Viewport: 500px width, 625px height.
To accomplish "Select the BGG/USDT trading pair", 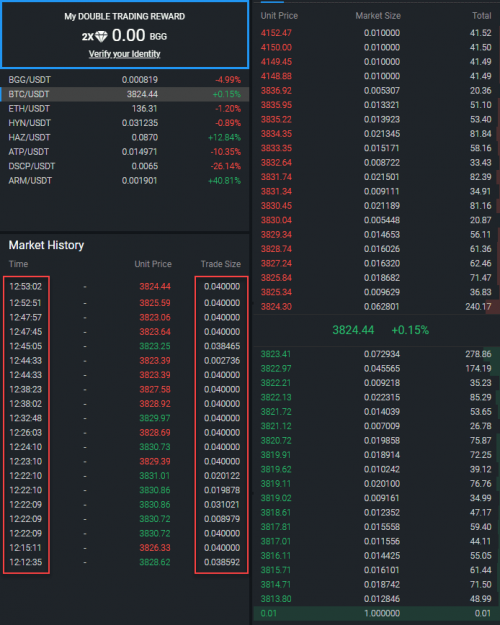I will point(124,80).
